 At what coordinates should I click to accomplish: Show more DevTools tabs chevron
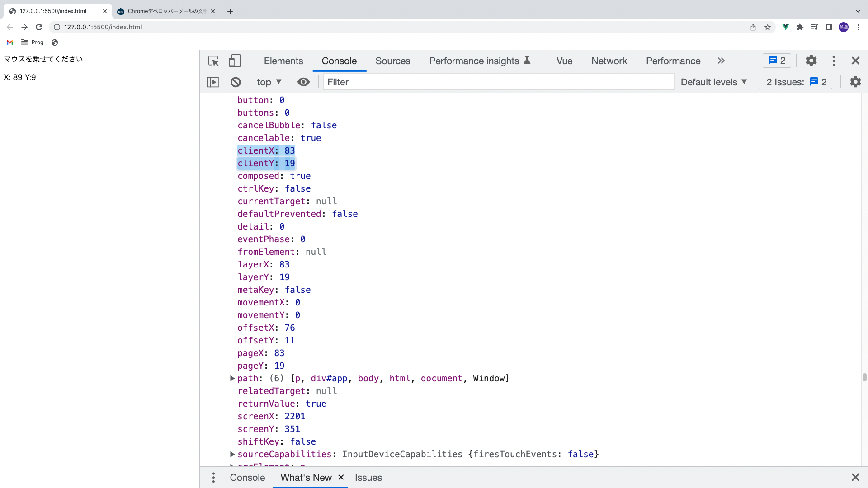(x=721, y=61)
